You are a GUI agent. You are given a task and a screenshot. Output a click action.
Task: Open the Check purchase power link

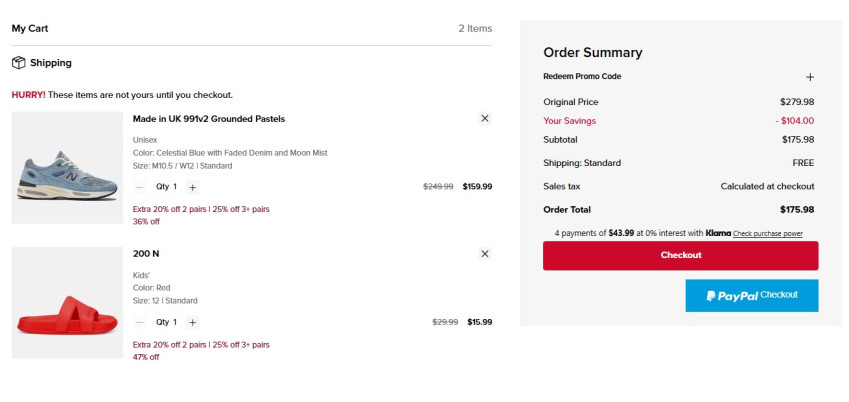[x=767, y=234]
